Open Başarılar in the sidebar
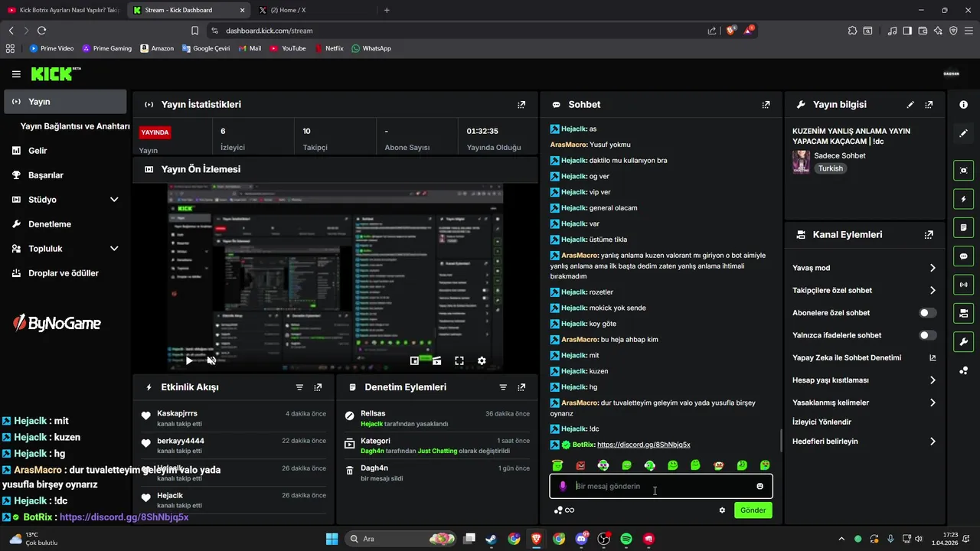980x551 pixels. [66, 175]
